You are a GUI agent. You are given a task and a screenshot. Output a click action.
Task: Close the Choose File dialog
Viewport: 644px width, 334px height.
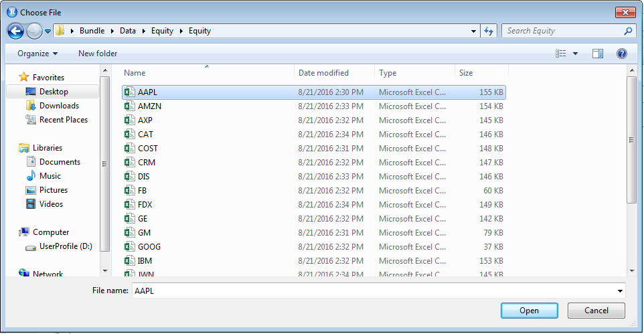(625, 12)
